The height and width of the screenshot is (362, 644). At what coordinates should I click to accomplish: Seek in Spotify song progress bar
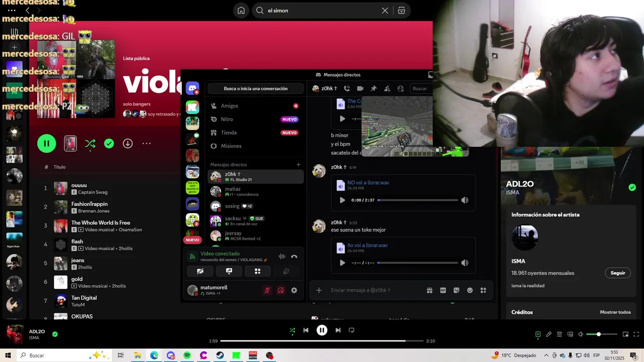coord(322,341)
